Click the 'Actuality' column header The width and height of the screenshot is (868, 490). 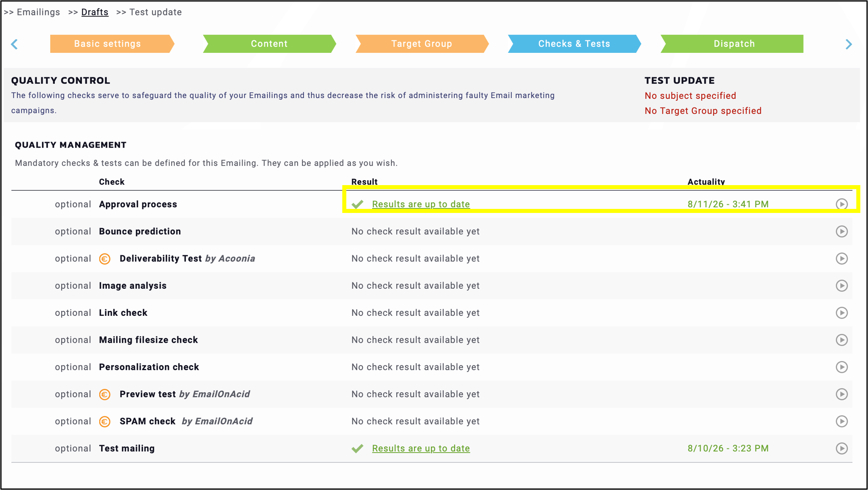tap(706, 182)
